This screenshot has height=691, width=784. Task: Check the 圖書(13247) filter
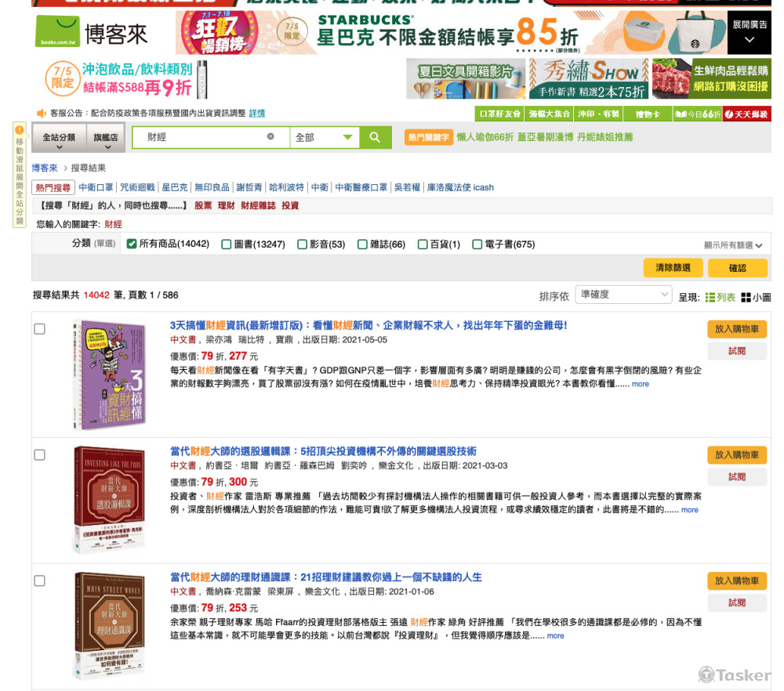227,244
